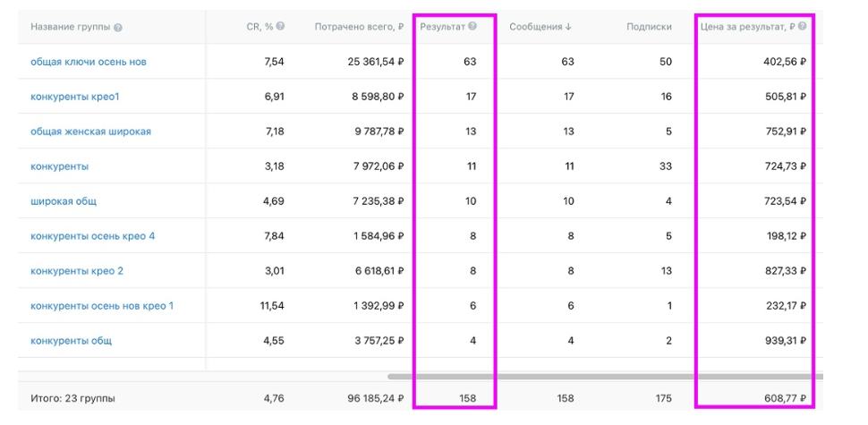Viewport: 868px width, 425px height.
Task: Select spent value 1 584,96 ₽
Action: coord(379,236)
